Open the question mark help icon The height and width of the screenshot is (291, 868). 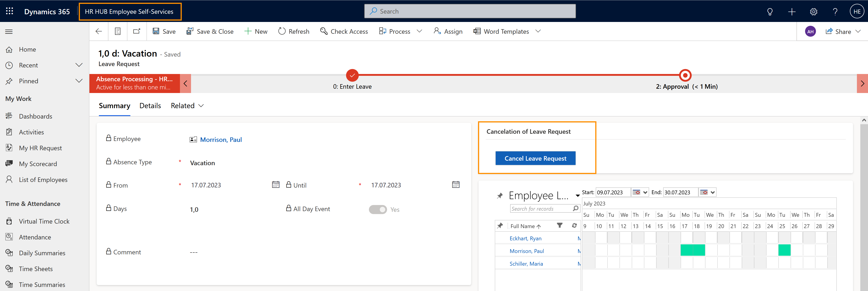pyautogui.click(x=835, y=12)
